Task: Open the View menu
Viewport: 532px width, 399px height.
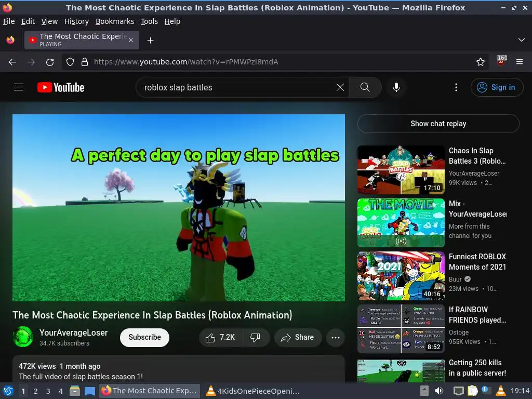Action: [x=49, y=21]
